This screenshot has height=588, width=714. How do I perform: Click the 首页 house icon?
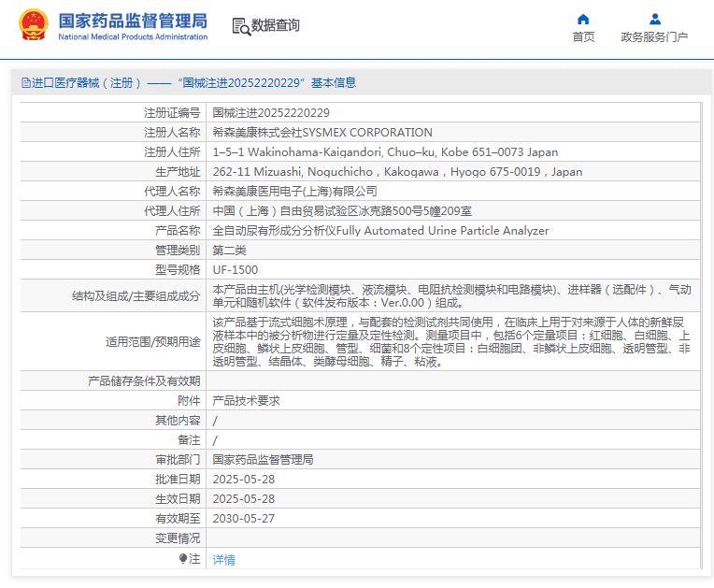coord(583,19)
